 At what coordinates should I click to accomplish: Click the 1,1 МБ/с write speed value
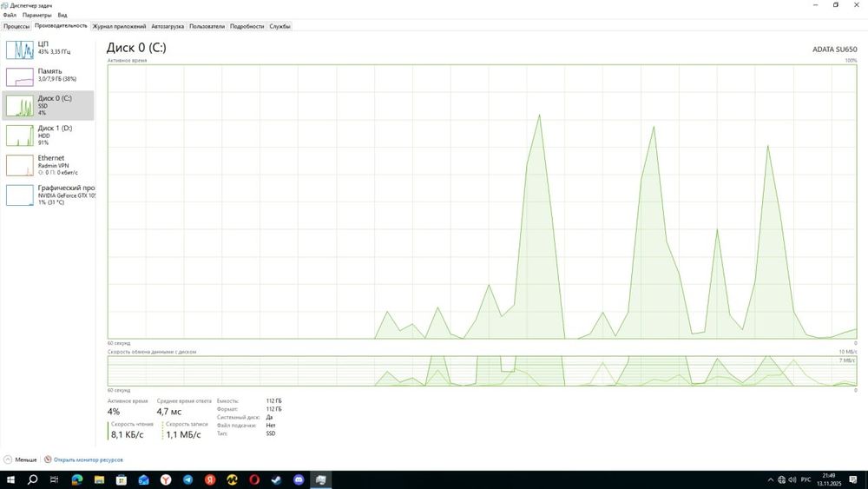tap(183, 435)
